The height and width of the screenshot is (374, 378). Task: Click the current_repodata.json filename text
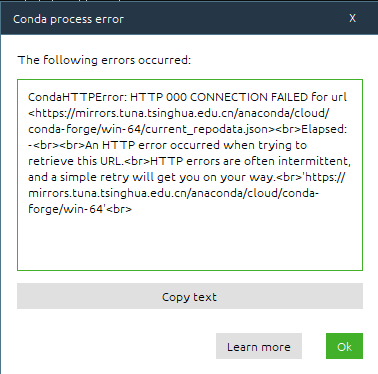point(204,129)
